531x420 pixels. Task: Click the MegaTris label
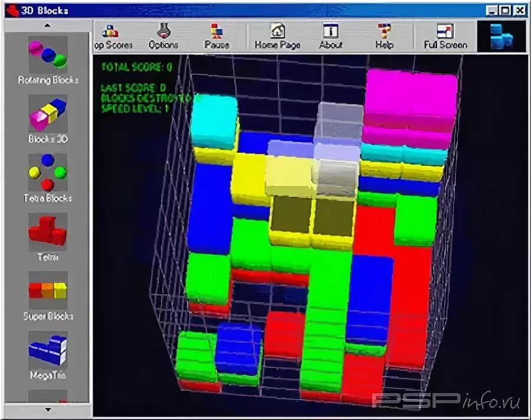tap(48, 375)
